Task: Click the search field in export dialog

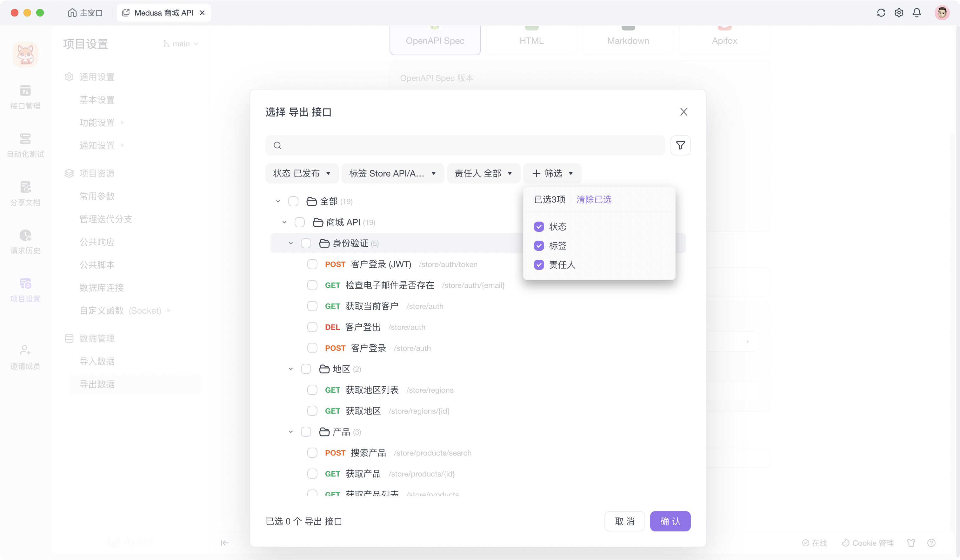Action: [465, 145]
